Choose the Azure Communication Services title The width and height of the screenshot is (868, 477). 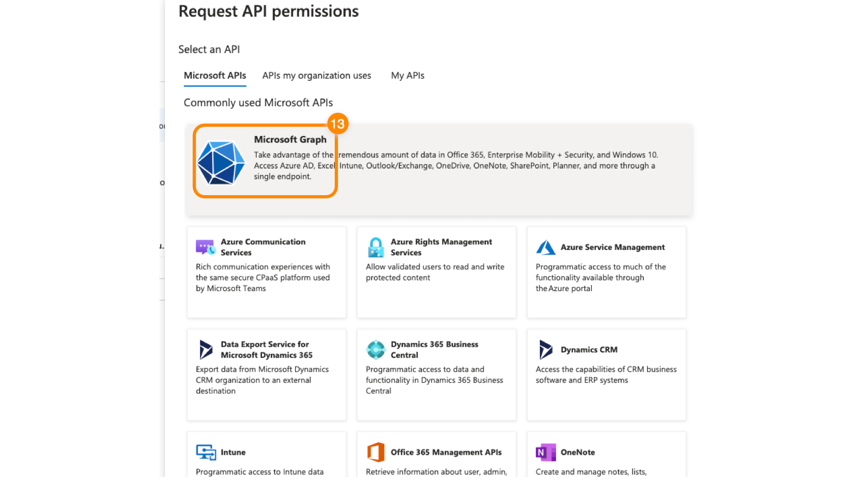pos(263,247)
